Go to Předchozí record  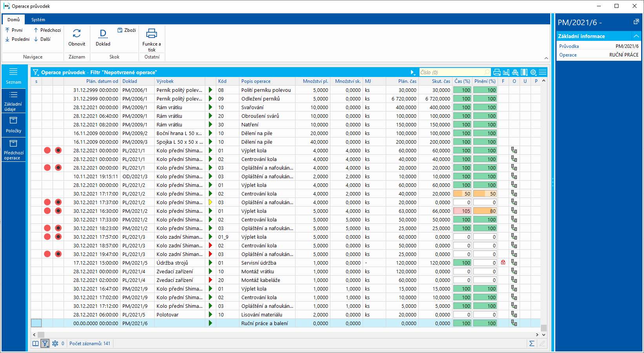[x=47, y=30]
